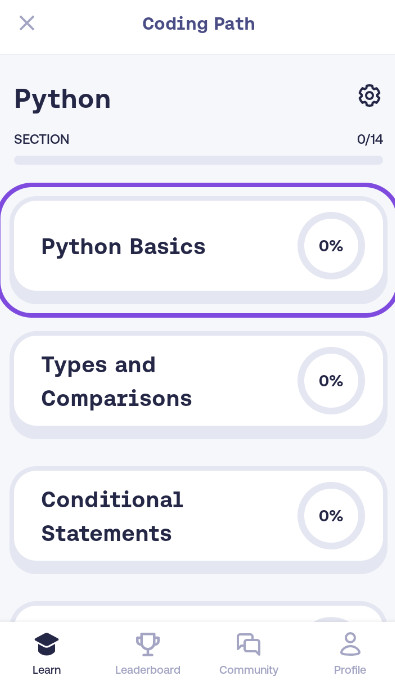Go to the Profile person icon
The height and width of the screenshot is (681, 395).
tap(350, 644)
